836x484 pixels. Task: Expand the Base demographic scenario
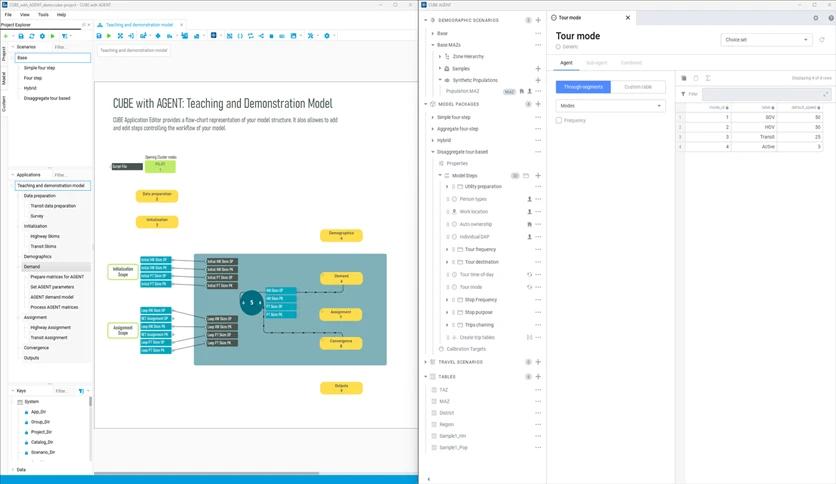pyautogui.click(x=433, y=33)
